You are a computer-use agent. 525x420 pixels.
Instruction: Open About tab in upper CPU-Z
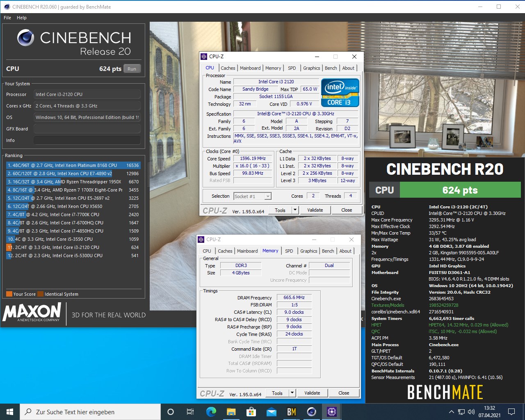coord(348,68)
